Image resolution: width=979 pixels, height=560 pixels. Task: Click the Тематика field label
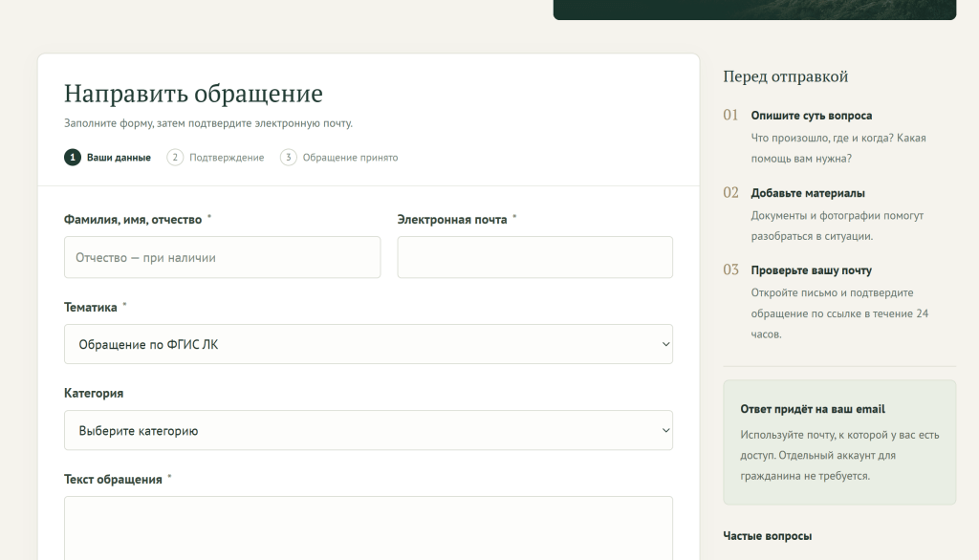coord(91,307)
